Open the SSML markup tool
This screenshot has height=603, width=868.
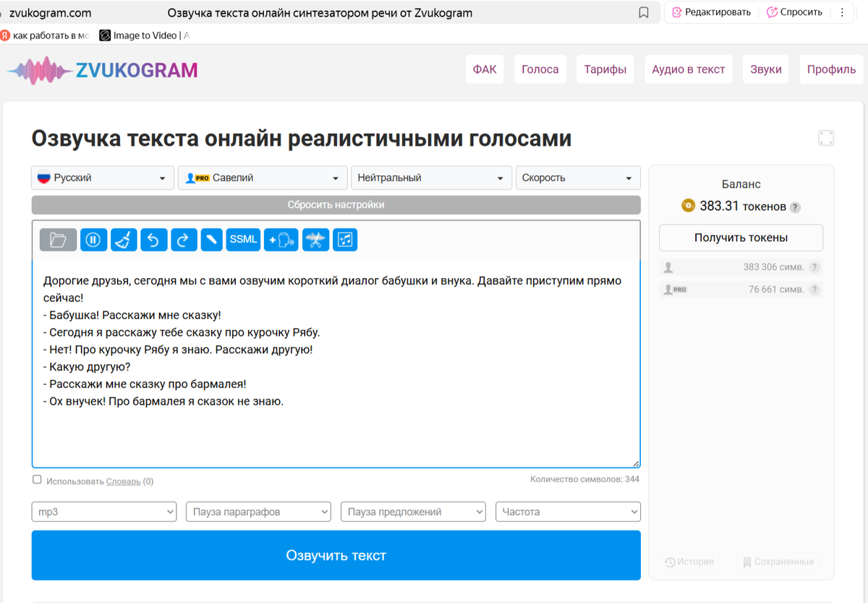pyautogui.click(x=243, y=239)
